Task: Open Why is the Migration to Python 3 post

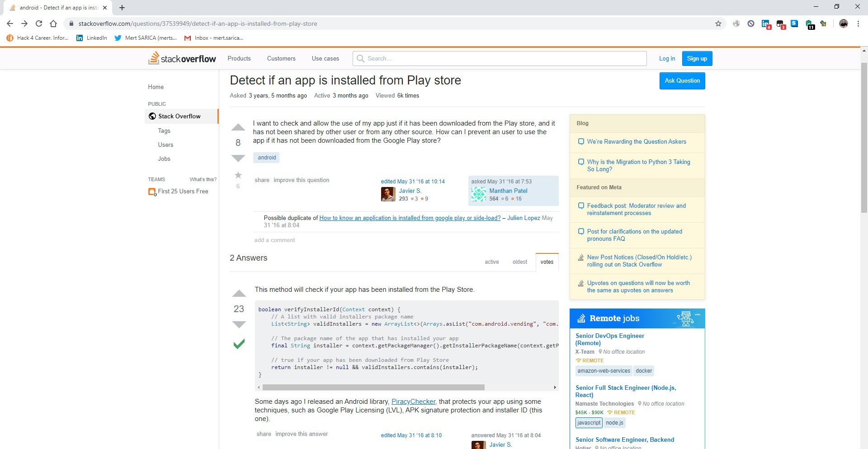Action: pyautogui.click(x=638, y=165)
